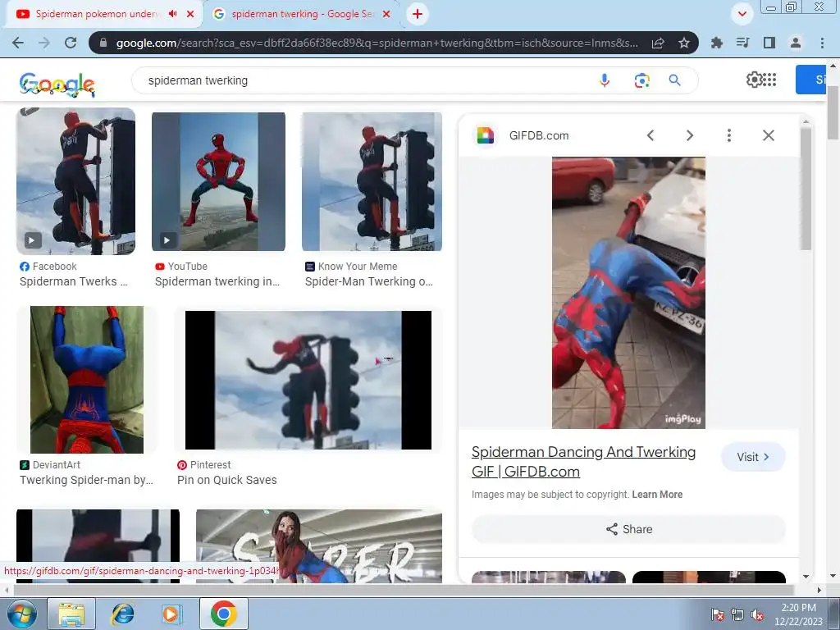Click the muted volume tray icon
The width and height of the screenshot is (840, 630).
click(x=757, y=614)
